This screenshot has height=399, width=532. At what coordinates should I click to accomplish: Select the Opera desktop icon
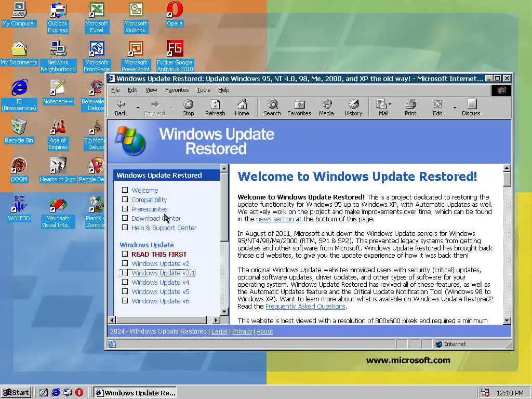(175, 14)
